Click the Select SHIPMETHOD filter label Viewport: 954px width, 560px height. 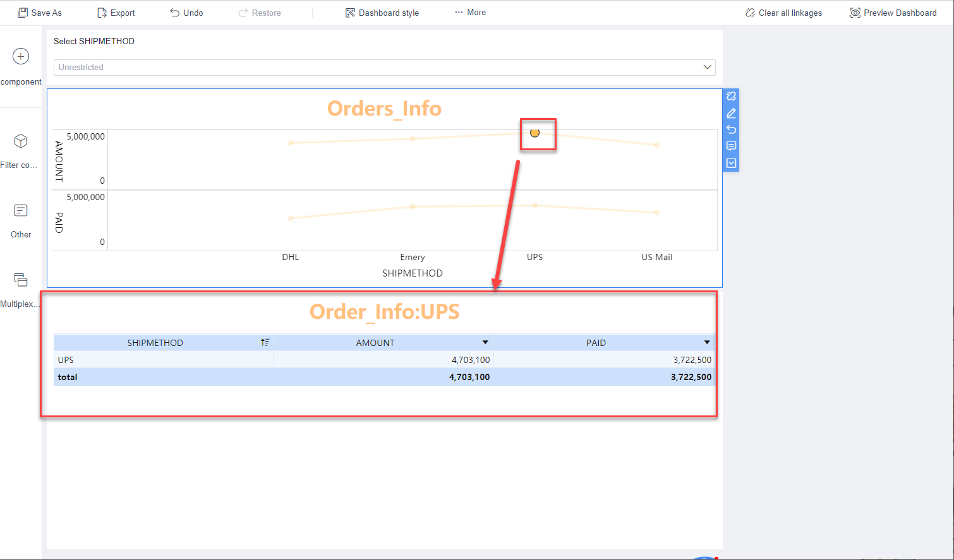(94, 41)
